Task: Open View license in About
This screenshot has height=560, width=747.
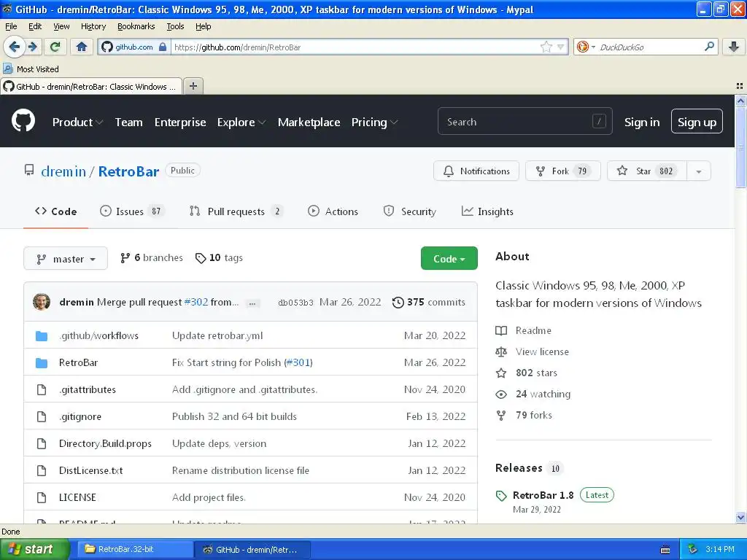Action: [x=532, y=351]
